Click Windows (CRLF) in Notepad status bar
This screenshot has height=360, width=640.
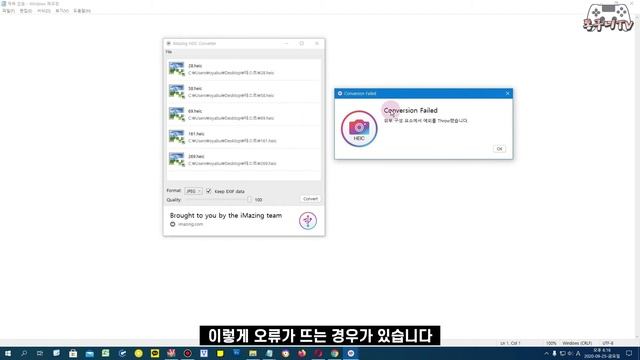(x=577, y=343)
